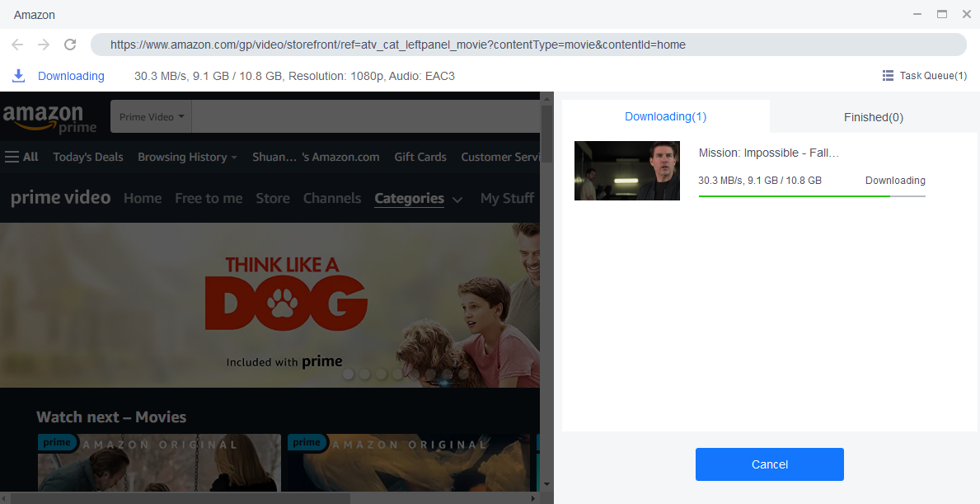Screen dimensions: 980x504
Task: Click the top bar download speed and resolution text
Action: click(x=294, y=76)
